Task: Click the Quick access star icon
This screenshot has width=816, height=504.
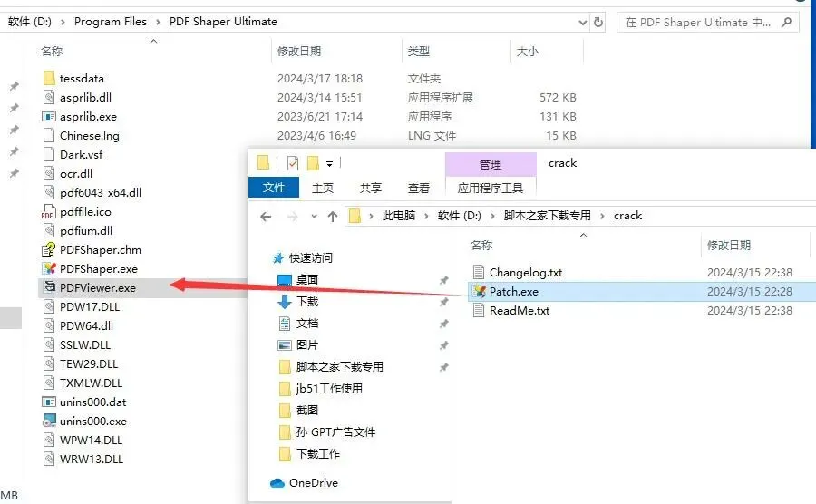Action: [278, 258]
